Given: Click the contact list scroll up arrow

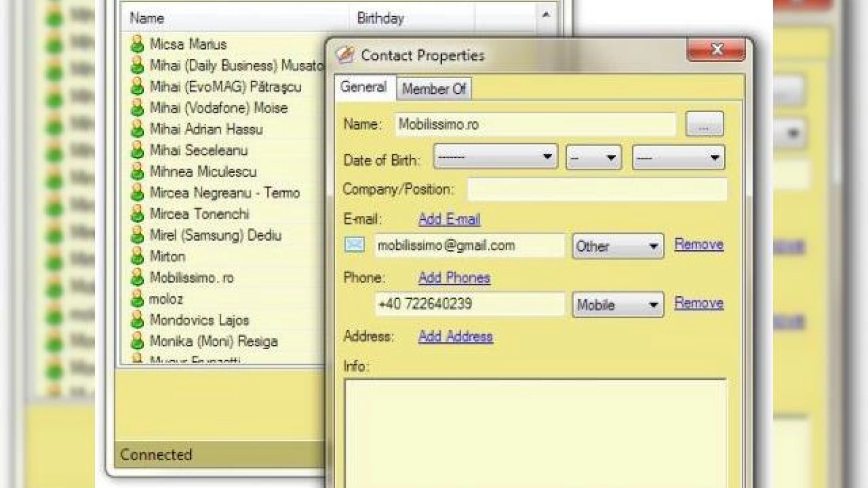Looking at the screenshot, I should click(x=546, y=15).
